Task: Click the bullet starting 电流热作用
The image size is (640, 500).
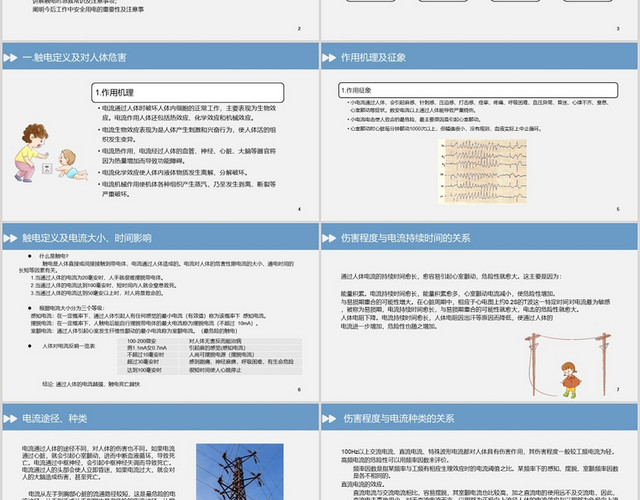Action: (189, 156)
